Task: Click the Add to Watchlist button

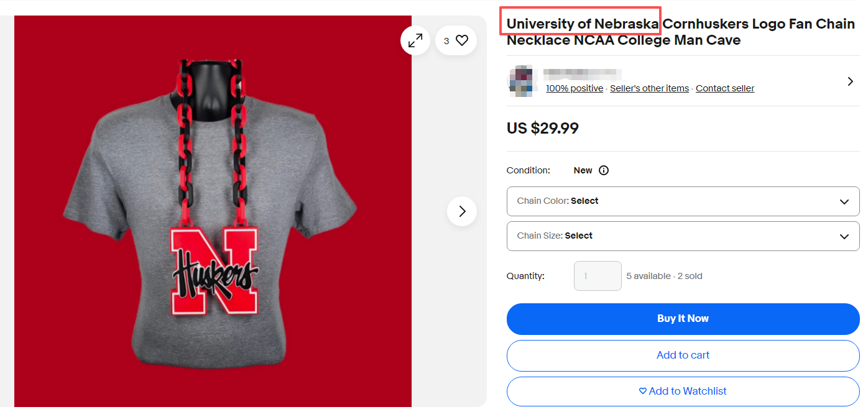Action: click(683, 392)
